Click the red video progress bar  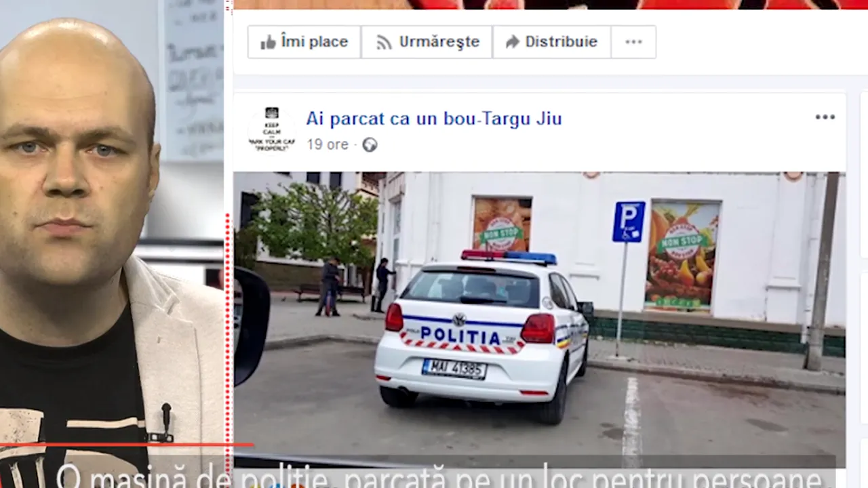(x=122, y=445)
